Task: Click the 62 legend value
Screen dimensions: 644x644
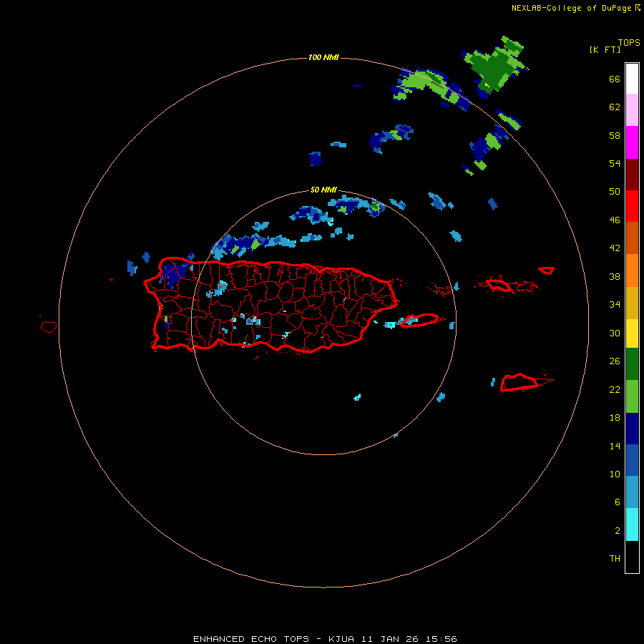Action: [615, 107]
